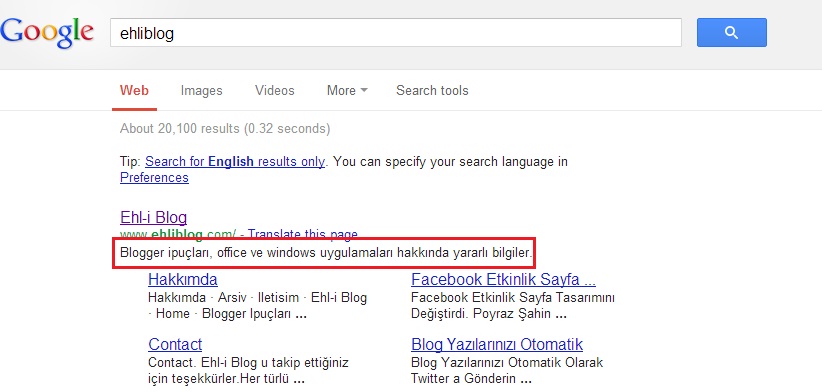Focus the search box containing ehliblog
This screenshot has height=392, width=822.
tap(396, 33)
